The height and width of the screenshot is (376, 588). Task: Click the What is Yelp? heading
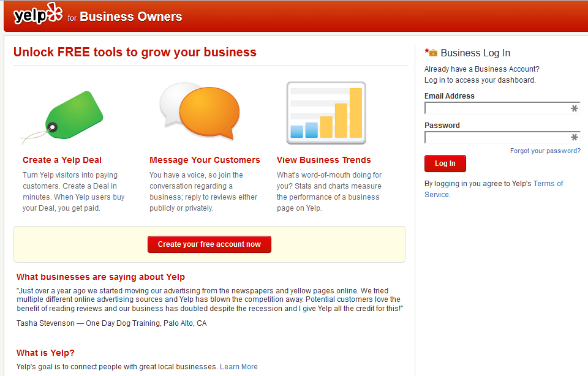coord(45,353)
